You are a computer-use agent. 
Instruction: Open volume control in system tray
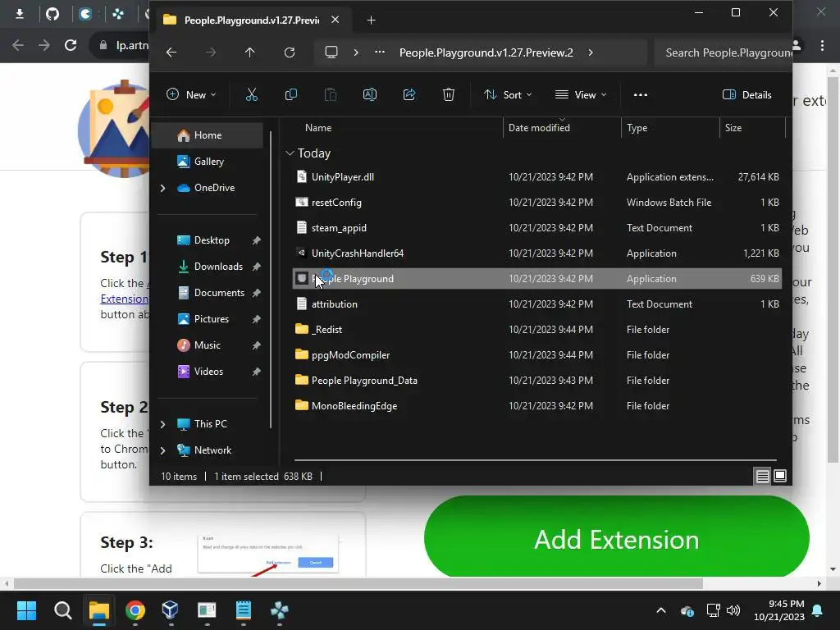pos(733,610)
